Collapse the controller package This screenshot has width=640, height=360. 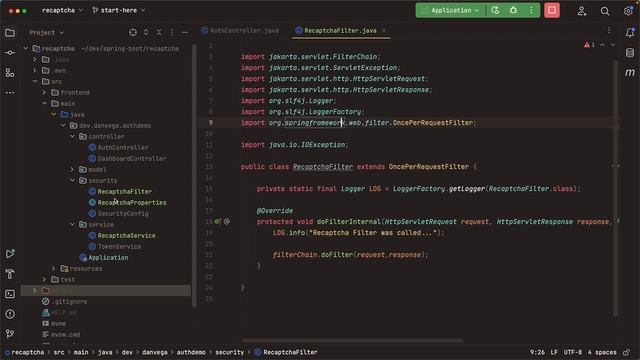click(73, 137)
